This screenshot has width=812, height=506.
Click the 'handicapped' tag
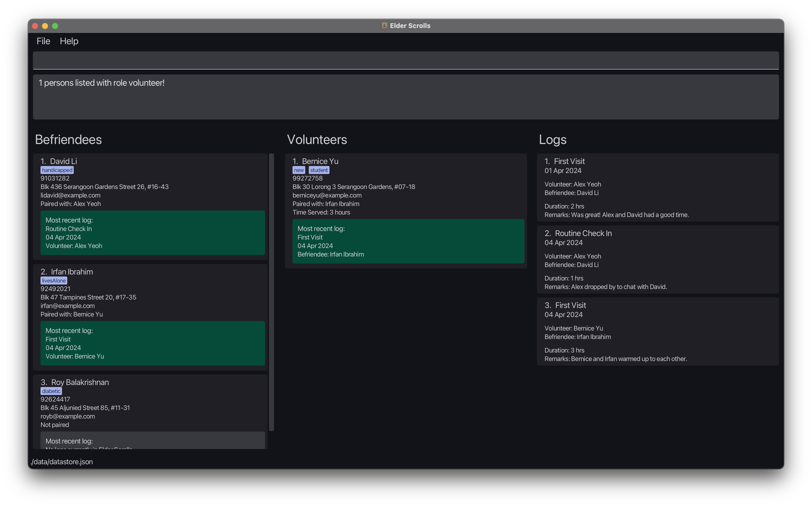pyautogui.click(x=57, y=170)
